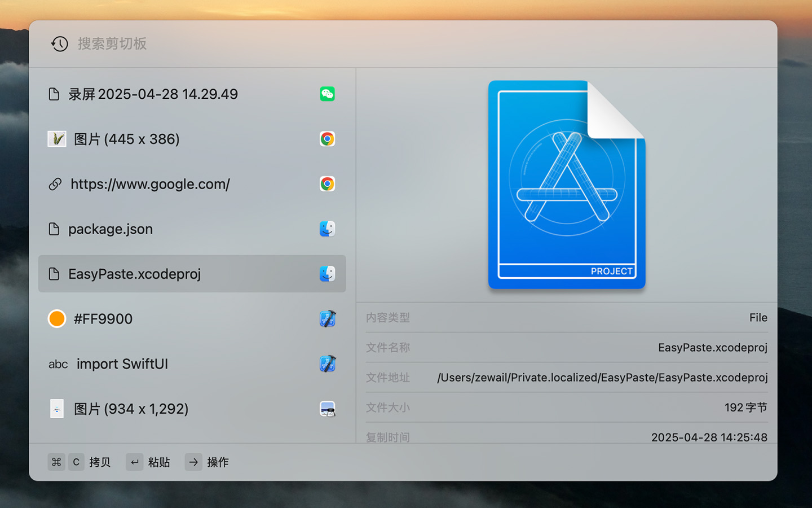This screenshot has height=508, width=812.
Task: Click the 内容类型 label
Action: (x=387, y=318)
